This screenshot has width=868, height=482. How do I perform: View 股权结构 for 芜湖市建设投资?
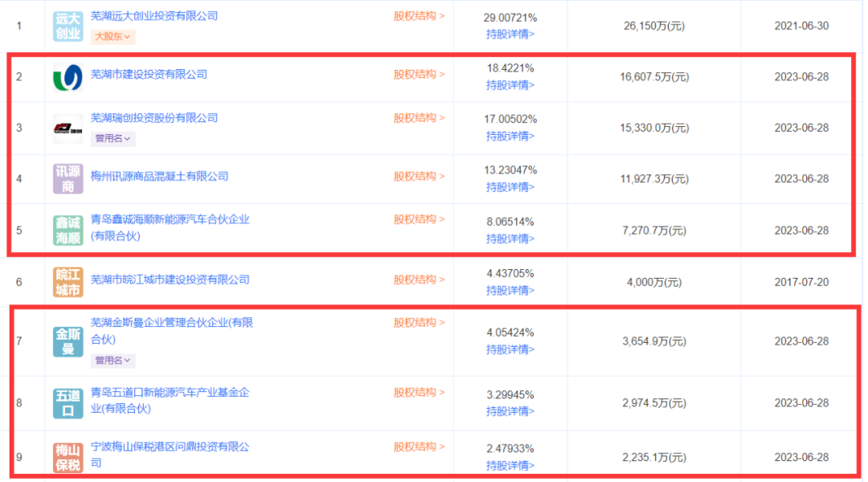[419, 74]
